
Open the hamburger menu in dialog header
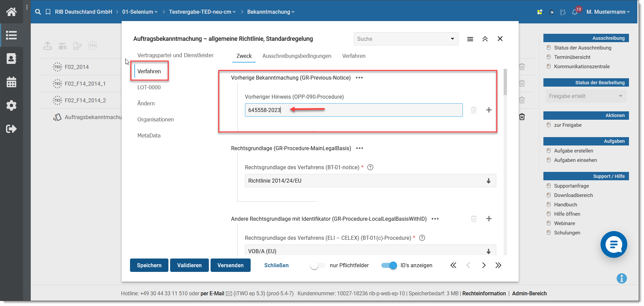(470, 39)
